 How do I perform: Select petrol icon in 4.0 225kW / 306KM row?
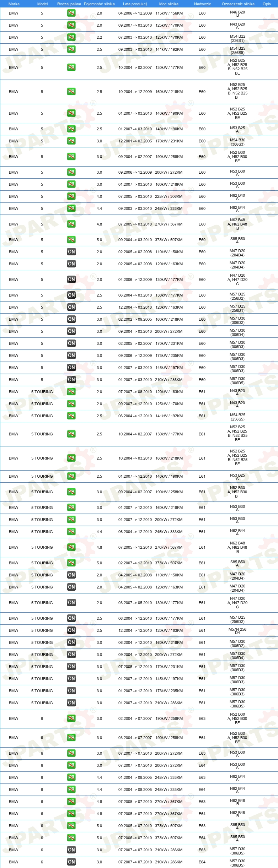[x=71, y=196]
